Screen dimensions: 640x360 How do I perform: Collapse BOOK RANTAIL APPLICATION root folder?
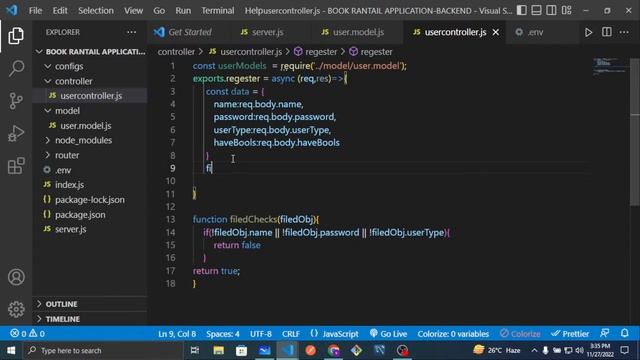[91, 52]
